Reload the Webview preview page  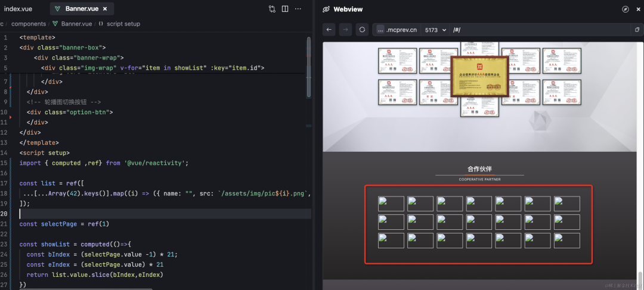pyautogui.click(x=362, y=30)
